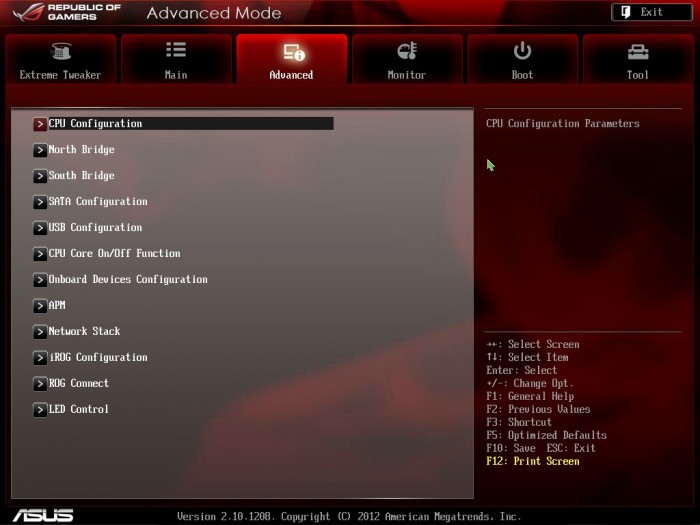
Task: Click the Advanced Mode title text
Action: point(214,13)
